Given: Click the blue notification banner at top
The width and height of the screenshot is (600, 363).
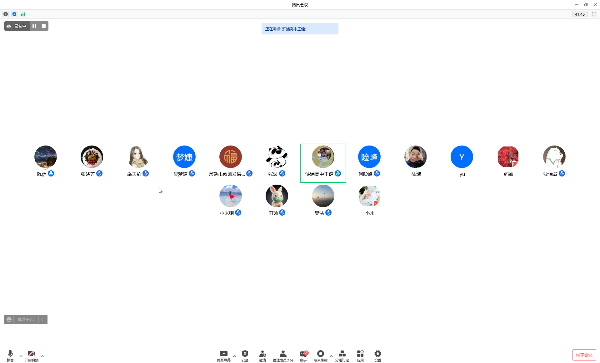Looking at the screenshot, I should (300, 29).
